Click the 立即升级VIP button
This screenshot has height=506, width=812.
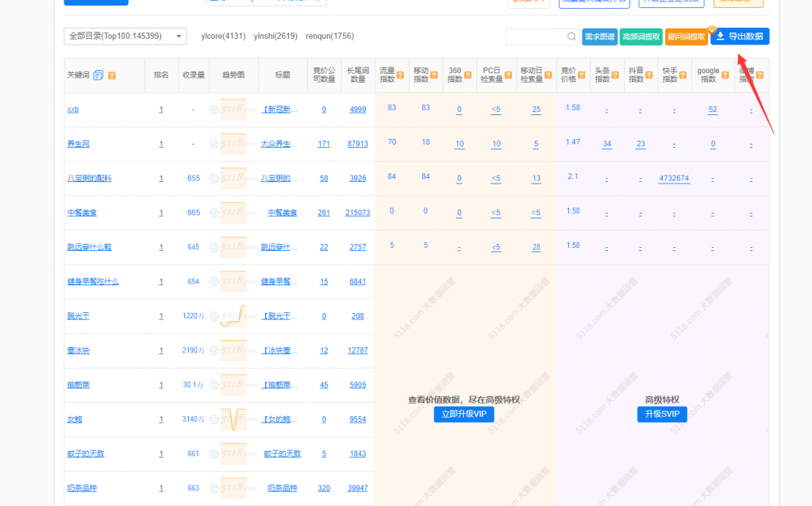(x=464, y=415)
